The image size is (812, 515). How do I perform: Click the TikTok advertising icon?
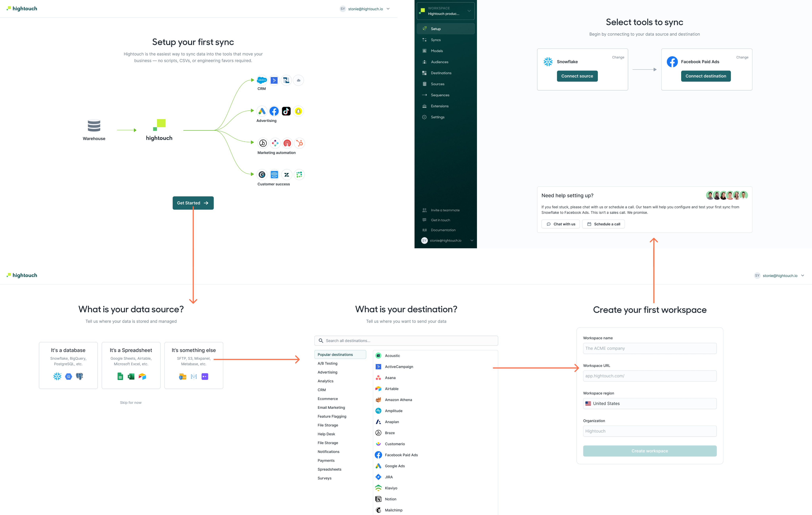click(x=286, y=111)
